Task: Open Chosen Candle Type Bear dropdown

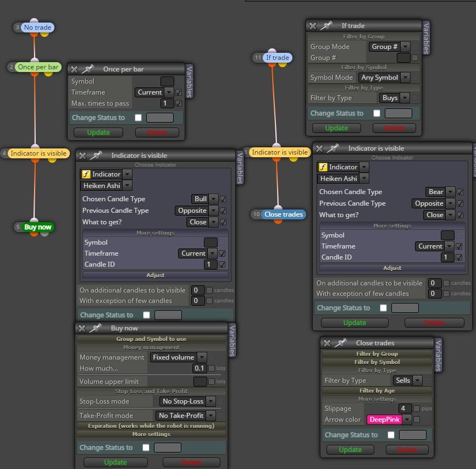Action: tap(440, 192)
